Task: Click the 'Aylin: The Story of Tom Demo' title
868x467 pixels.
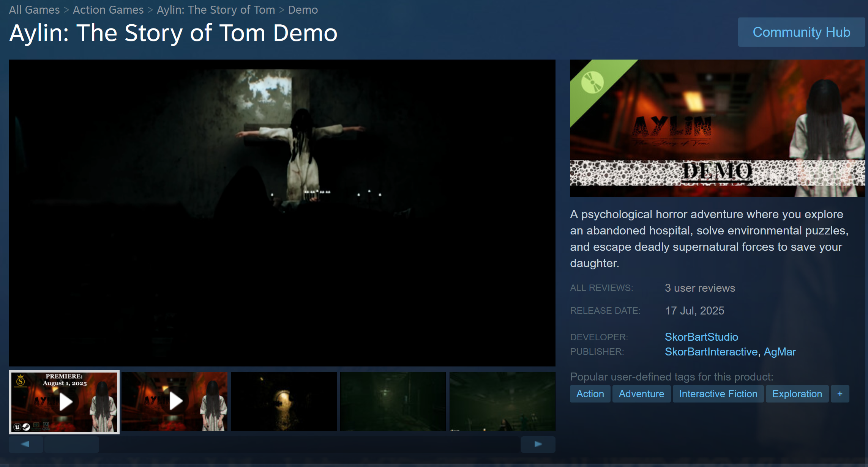Action: pos(173,33)
